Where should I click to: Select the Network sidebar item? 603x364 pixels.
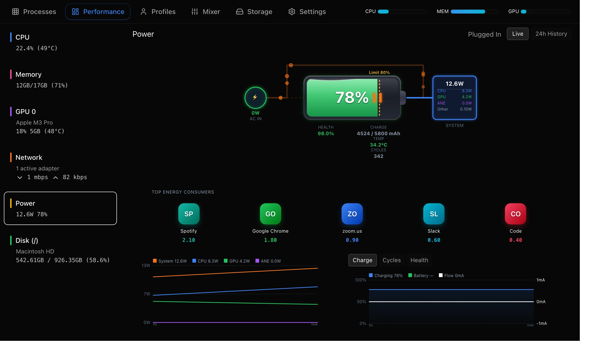(x=60, y=167)
